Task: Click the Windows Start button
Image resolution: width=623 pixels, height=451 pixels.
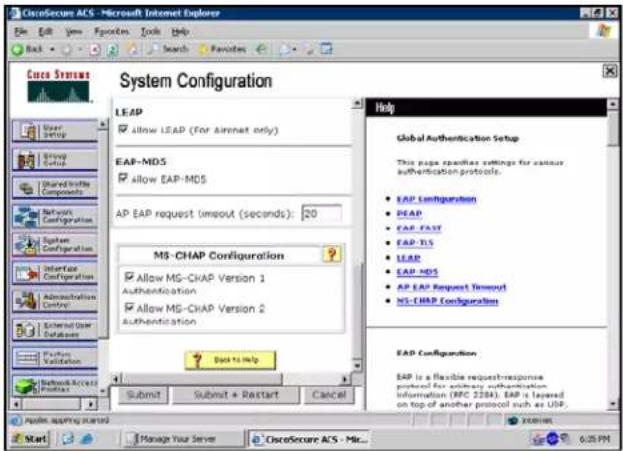Action: 29,439
